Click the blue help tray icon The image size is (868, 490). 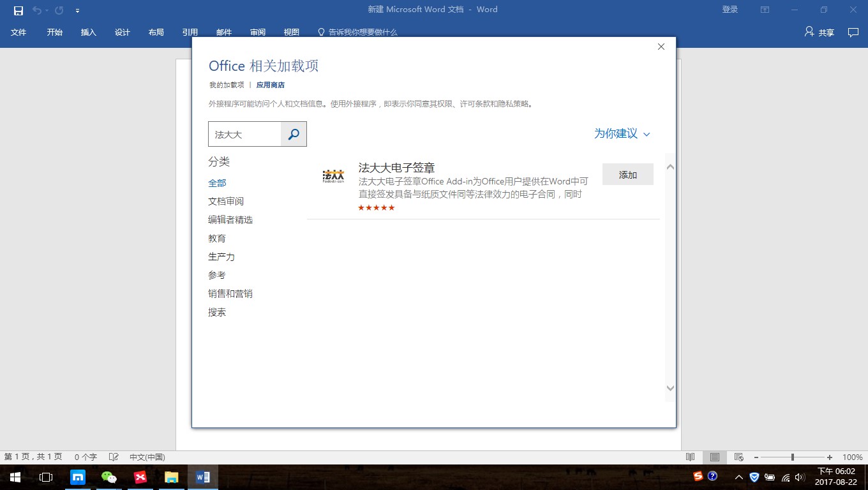coord(713,476)
